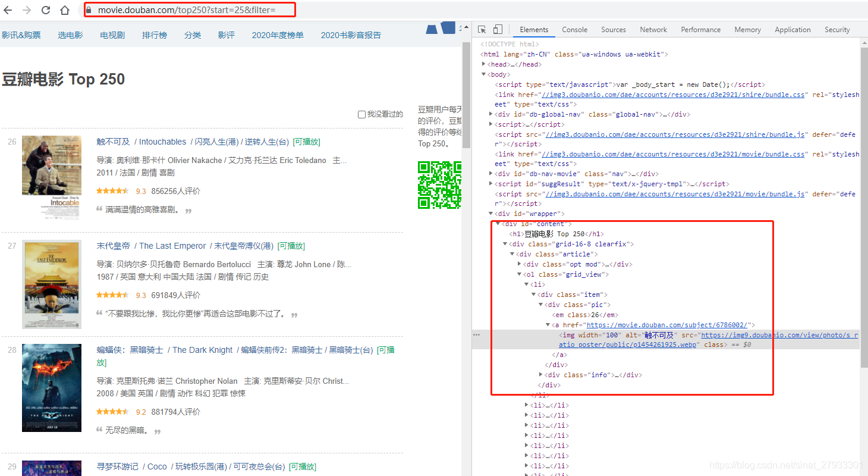Select the h1 豆瓣电影 Top 250 DOM row
Image resolution: width=868 pixels, height=476 pixels.
556,234
